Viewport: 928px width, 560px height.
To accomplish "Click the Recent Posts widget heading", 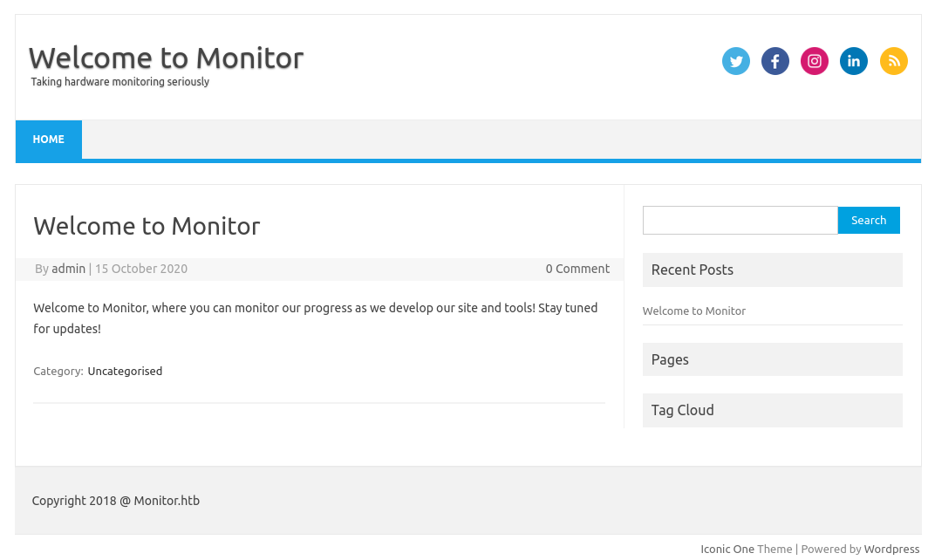I will [x=693, y=270].
